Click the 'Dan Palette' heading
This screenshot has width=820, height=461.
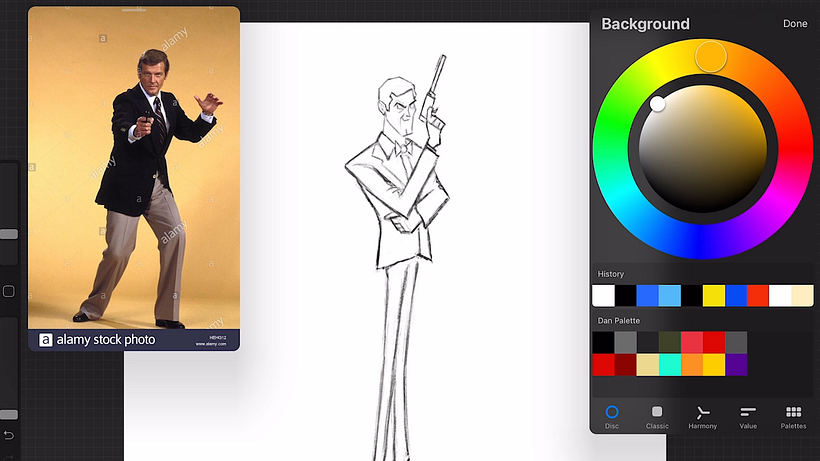tap(618, 320)
